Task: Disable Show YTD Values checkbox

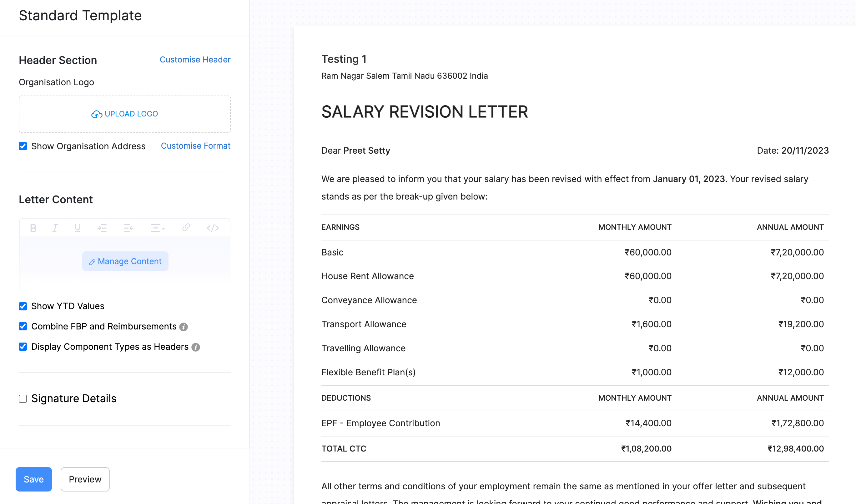Action: [x=23, y=306]
